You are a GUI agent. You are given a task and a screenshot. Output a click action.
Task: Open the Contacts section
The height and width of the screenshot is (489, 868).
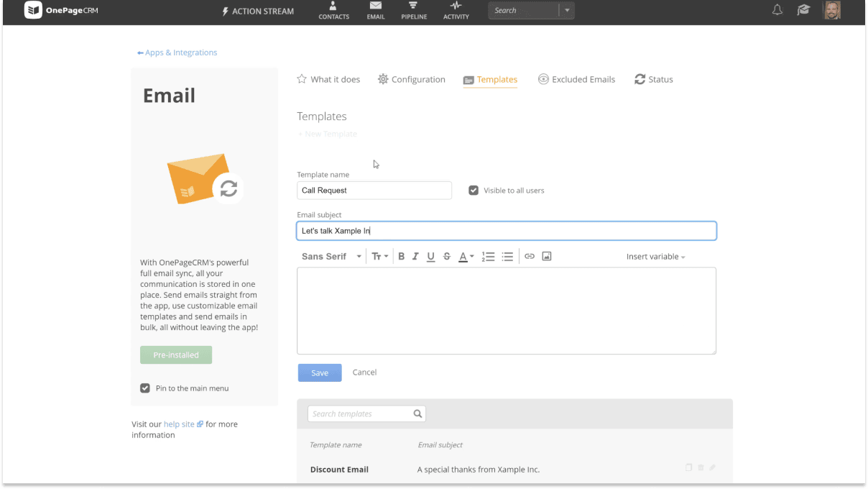point(333,11)
